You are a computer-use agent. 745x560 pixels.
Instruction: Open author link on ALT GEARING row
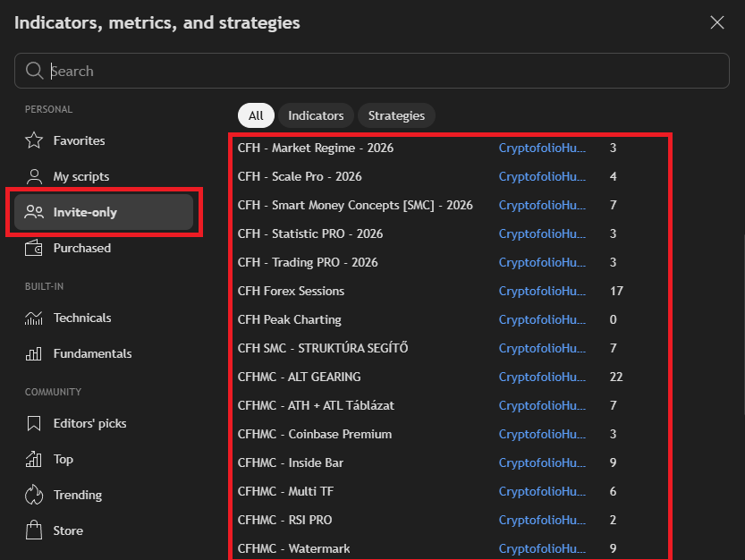pyautogui.click(x=542, y=377)
